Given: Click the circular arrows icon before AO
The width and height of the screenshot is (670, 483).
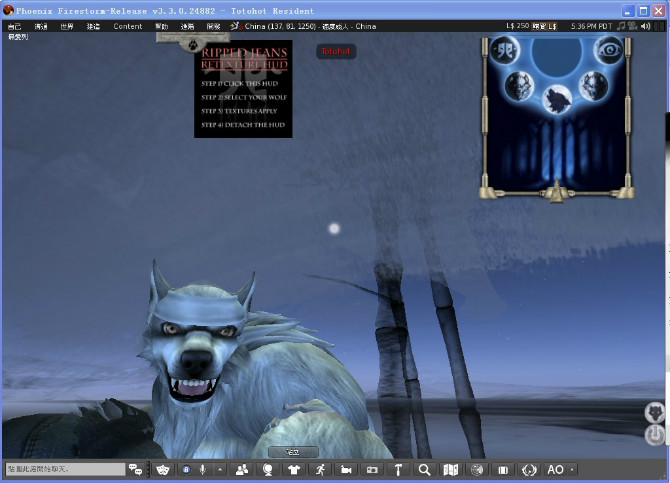Looking at the screenshot, I should (529, 470).
